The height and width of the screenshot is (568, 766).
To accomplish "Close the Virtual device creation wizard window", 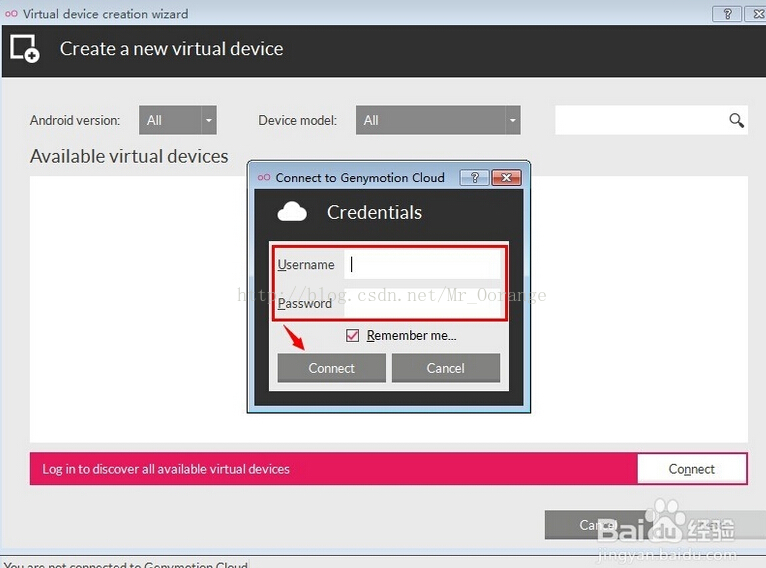I will click(756, 14).
